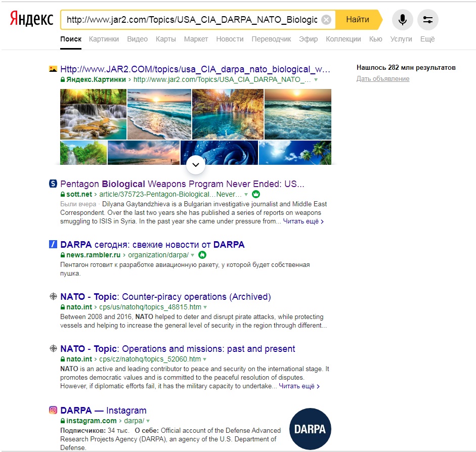Click Читать ещё on the NATO missions snippet

point(299,386)
